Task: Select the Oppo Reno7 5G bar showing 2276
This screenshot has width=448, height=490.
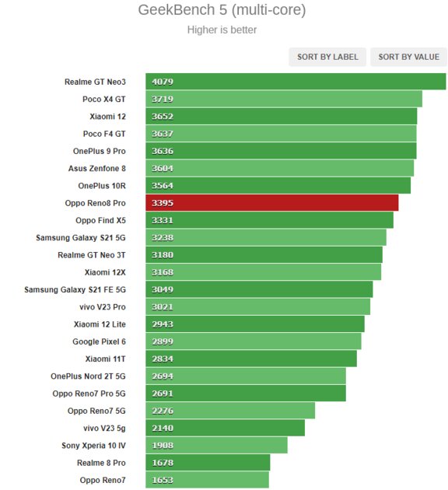Action: pos(230,411)
